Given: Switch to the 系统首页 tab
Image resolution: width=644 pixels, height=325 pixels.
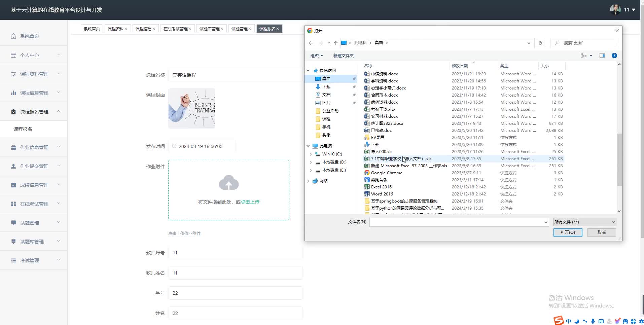Looking at the screenshot, I should [92, 29].
